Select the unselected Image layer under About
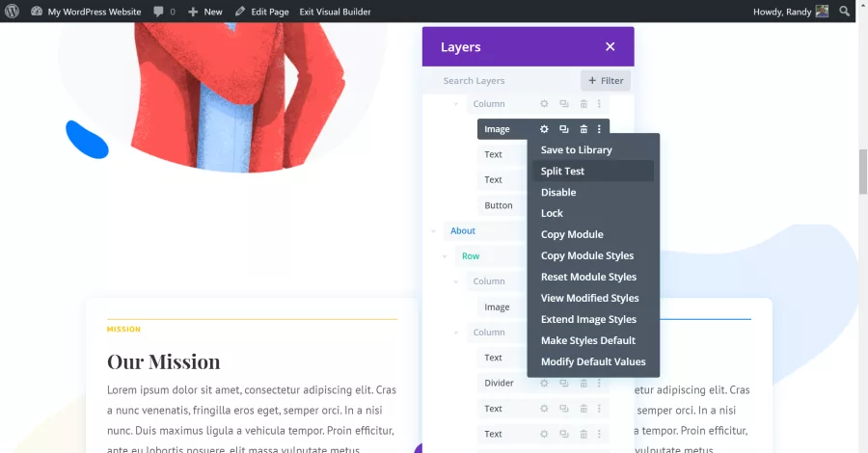Image resolution: width=868 pixels, height=453 pixels. pyautogui.click(x=497, y=306)
